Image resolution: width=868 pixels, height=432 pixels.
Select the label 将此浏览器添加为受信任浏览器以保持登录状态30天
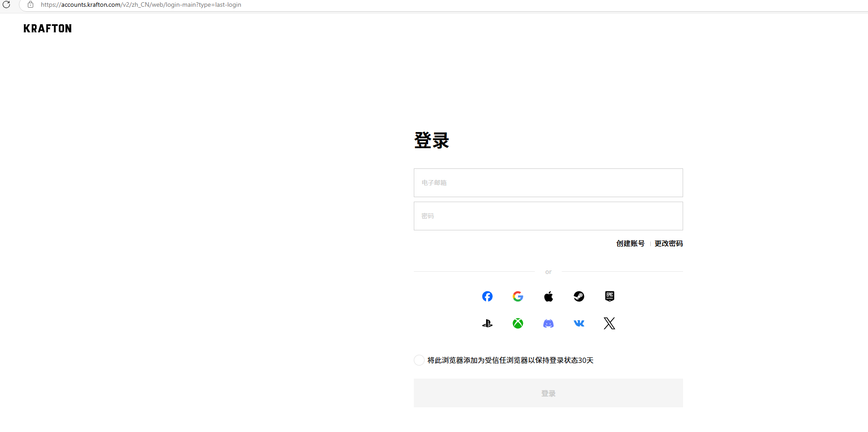tap(510, 360)
